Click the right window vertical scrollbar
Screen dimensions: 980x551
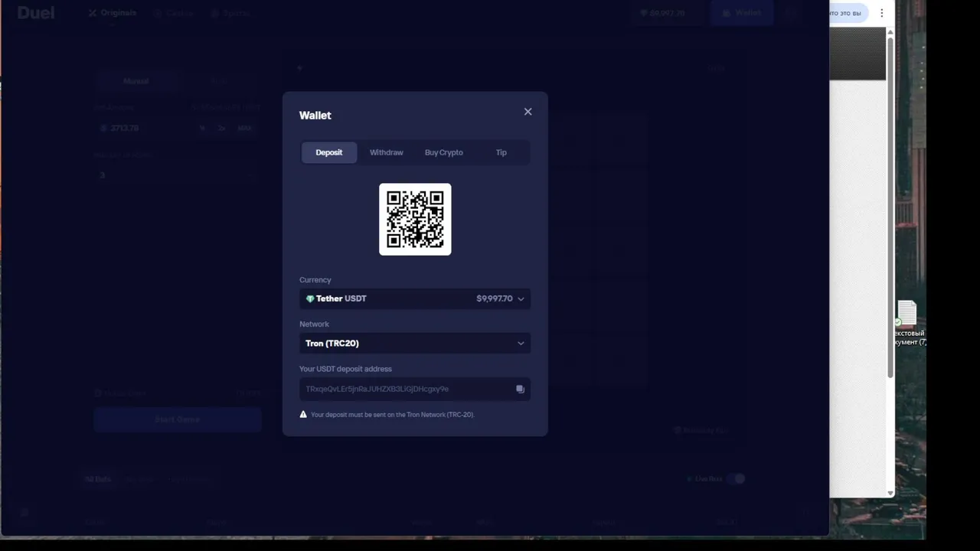(890, 207)
